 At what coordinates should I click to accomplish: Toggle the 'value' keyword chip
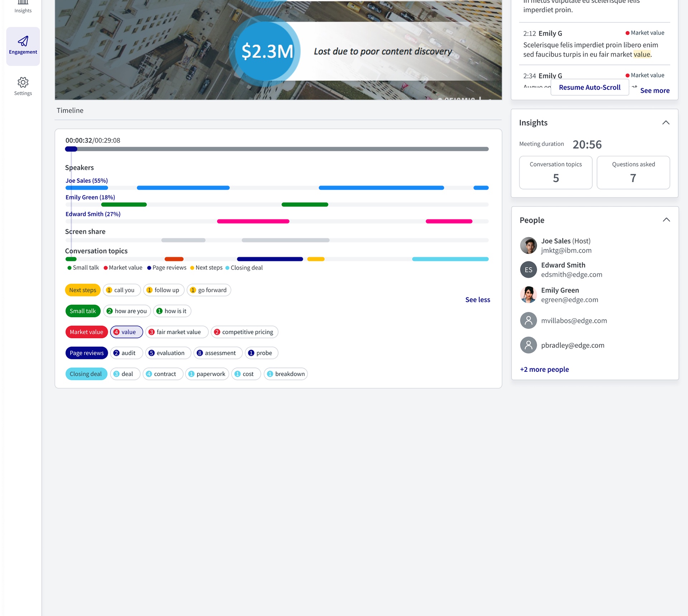pyautogui.click(x=126, y=332)
